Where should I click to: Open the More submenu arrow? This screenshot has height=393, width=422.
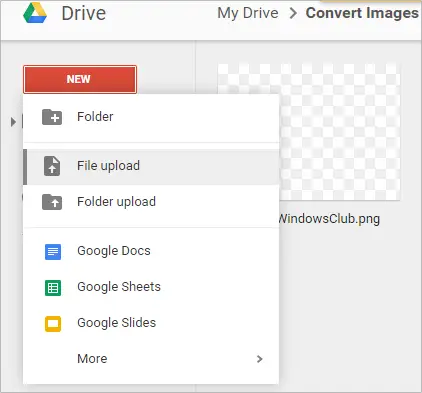260,359
